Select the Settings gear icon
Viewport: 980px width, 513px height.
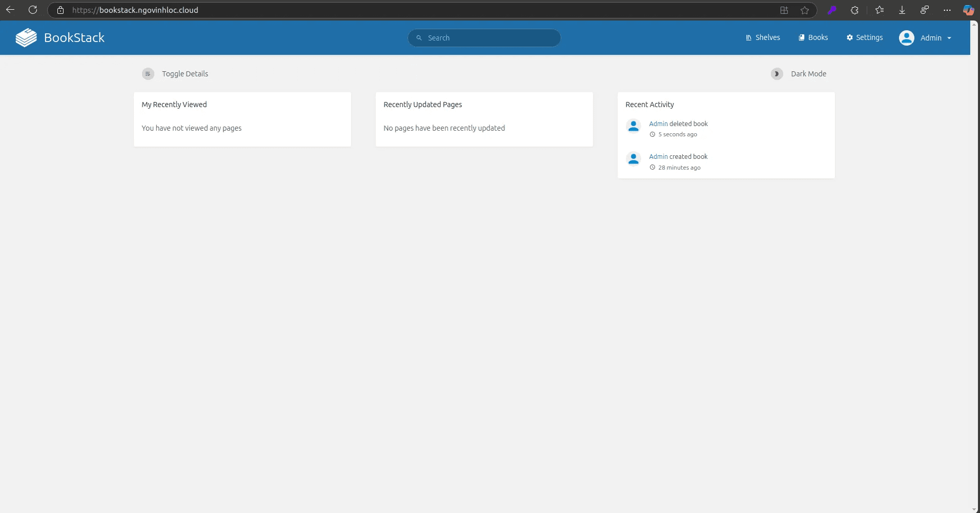pos(850,37)
